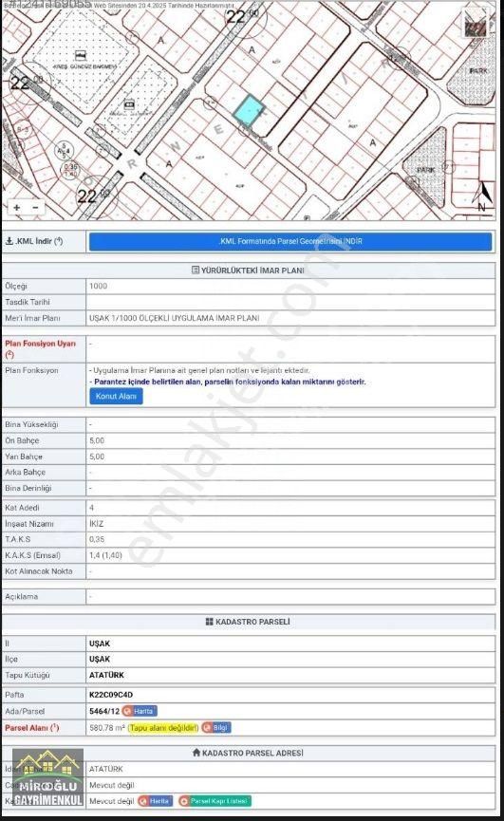The width and height of the screenshot is (504, 821).
Task: Open Harita button in address section
Action: coord(156,801)
